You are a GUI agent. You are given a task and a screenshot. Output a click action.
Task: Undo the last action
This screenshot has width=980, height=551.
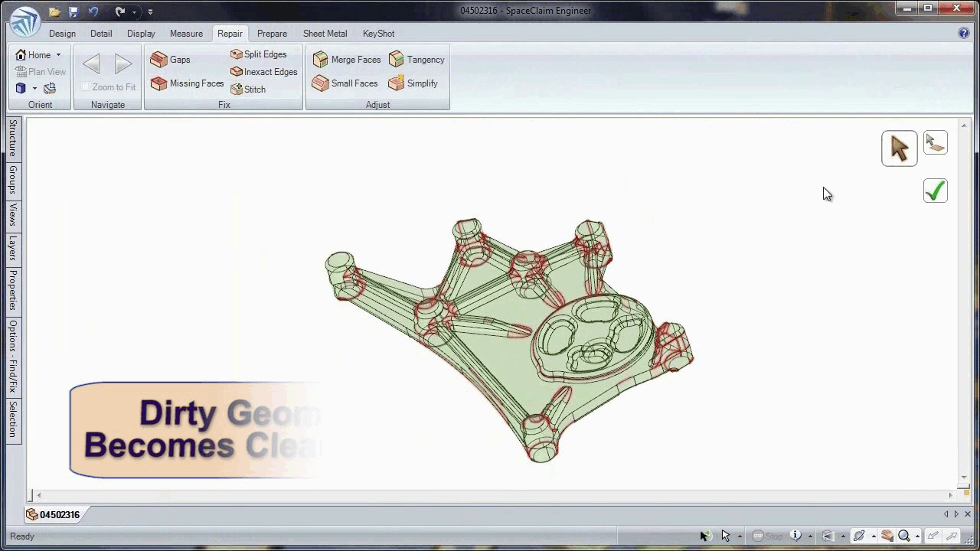(93, 11)
